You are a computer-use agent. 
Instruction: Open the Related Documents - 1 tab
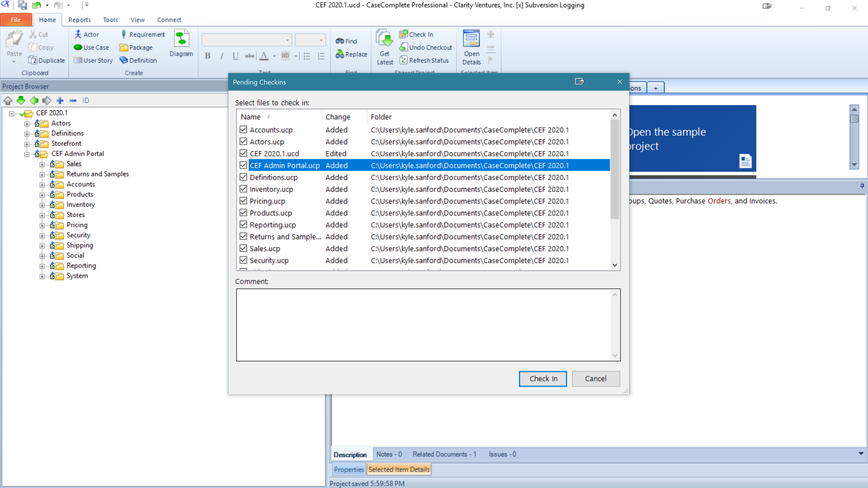[x=445, y=454]
